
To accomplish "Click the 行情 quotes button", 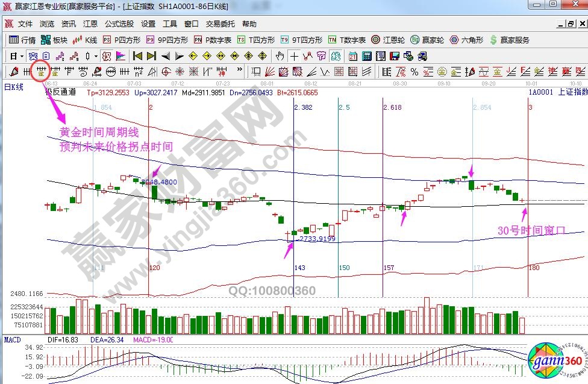I will (x=23, y=40).
